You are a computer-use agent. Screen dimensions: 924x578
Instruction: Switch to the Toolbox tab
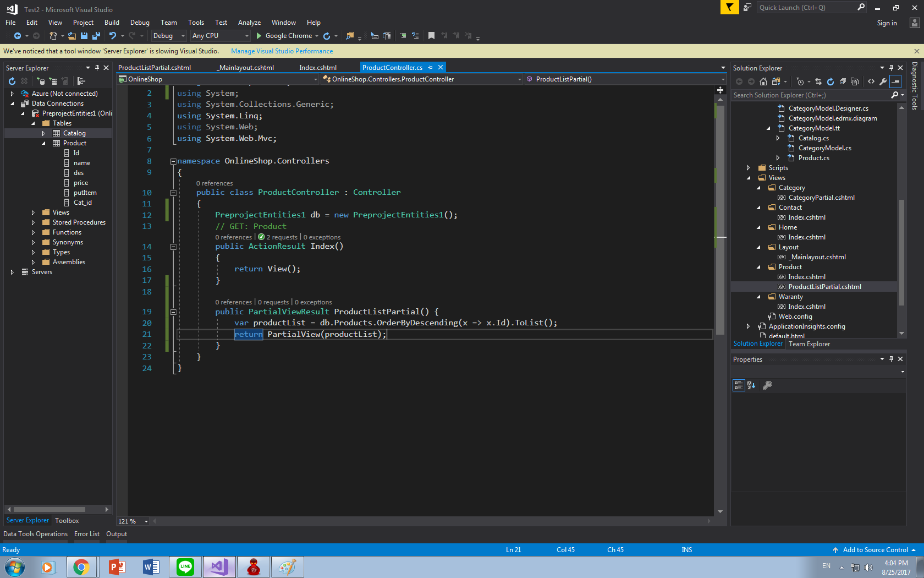click(x=67, y=521)
